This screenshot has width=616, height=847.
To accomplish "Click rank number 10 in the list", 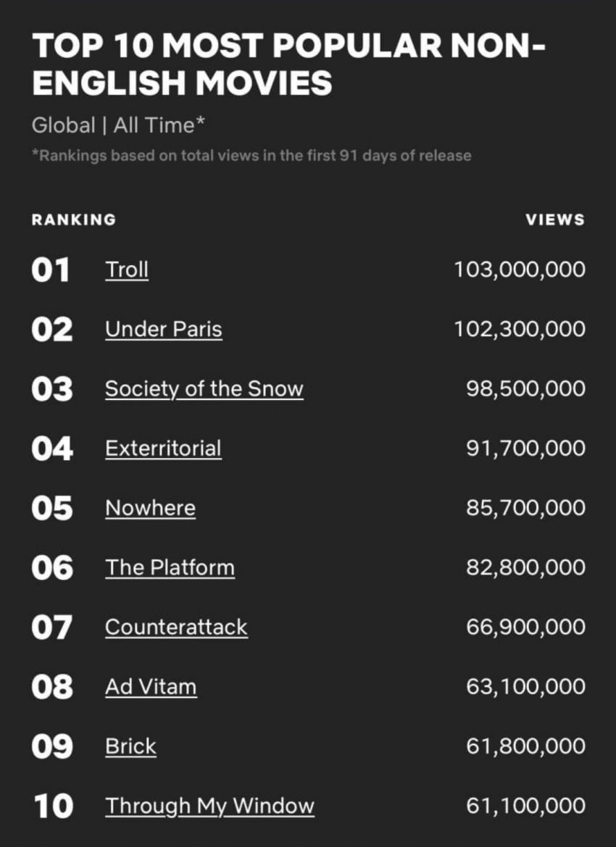I will (x=53, y=805).
